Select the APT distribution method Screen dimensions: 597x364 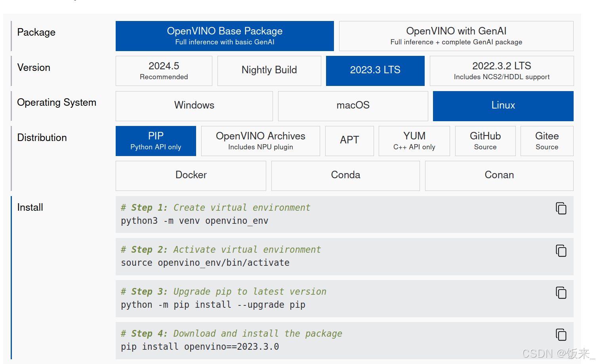coord(349,141)
